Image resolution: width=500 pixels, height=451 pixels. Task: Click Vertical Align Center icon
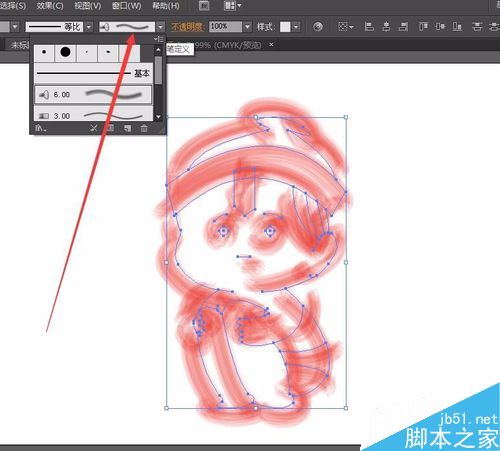[x=440, y=26]
